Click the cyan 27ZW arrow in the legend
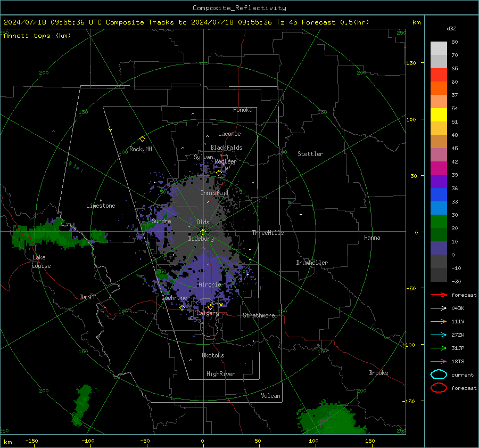The height and width of the screenshot is (448, 479). pyautogui.click(x=439, y=335)
